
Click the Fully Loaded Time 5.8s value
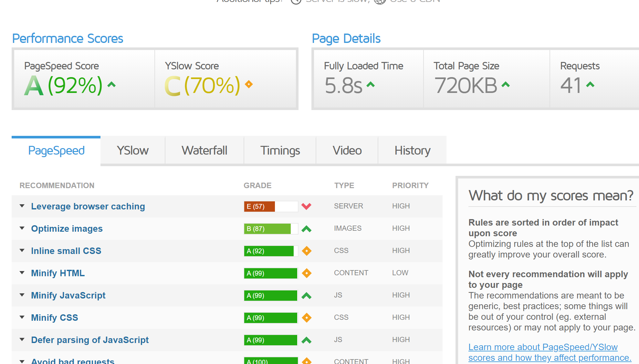pyautogui.click(x=343, y=86)
